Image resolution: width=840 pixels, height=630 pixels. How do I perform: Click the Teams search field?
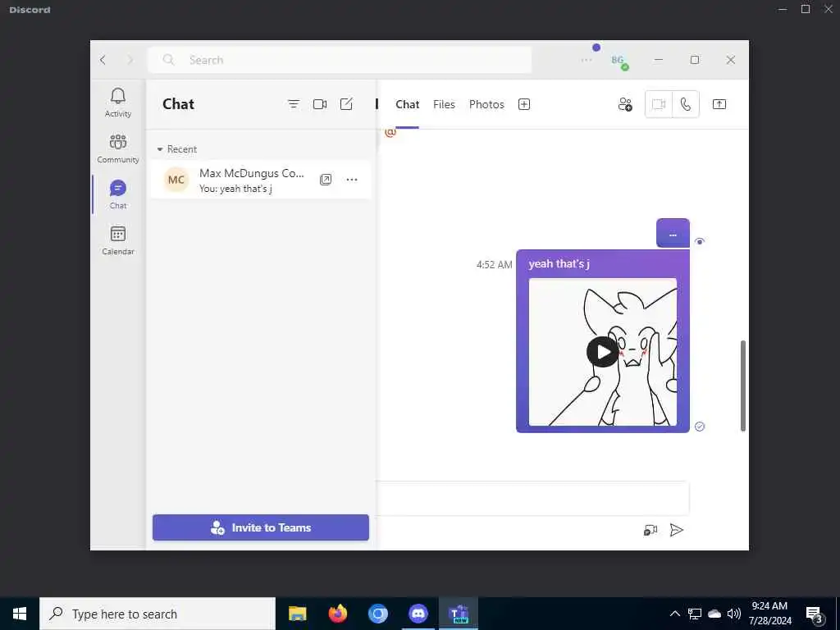point(340,60)
